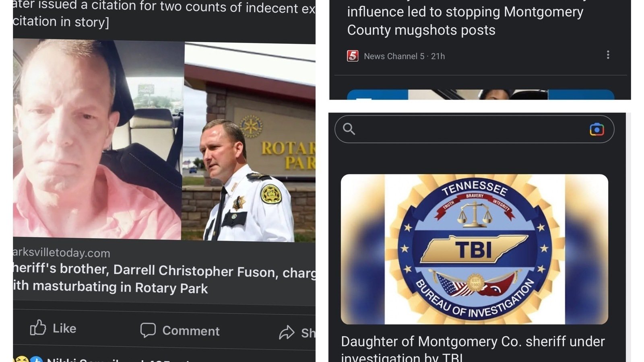This screenshot has height=362, width=644.
Task: Open Rotary Park sheriff photo
Action: click(x=249, y=142)
